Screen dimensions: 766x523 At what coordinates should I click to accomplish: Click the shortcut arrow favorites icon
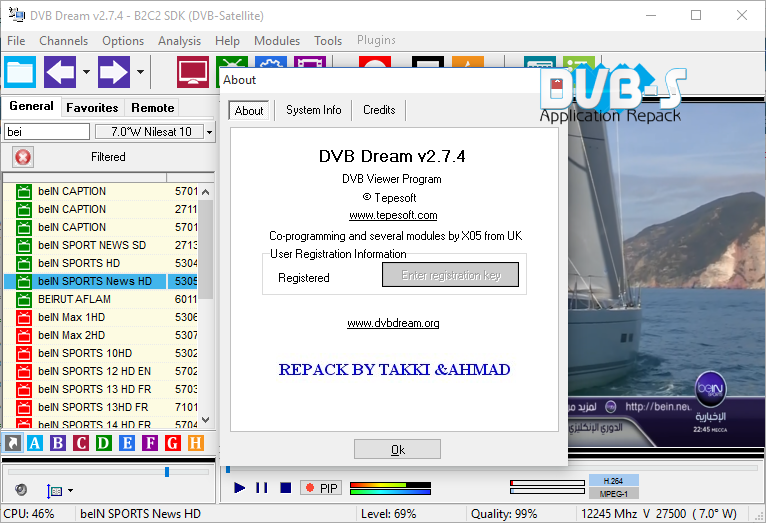click(13, 443)
